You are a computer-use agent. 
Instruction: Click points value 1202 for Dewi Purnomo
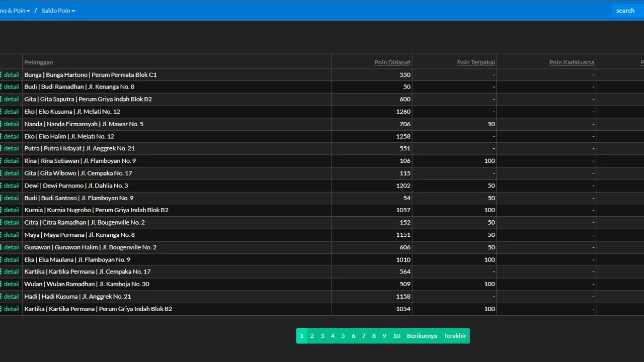(403, 186)
